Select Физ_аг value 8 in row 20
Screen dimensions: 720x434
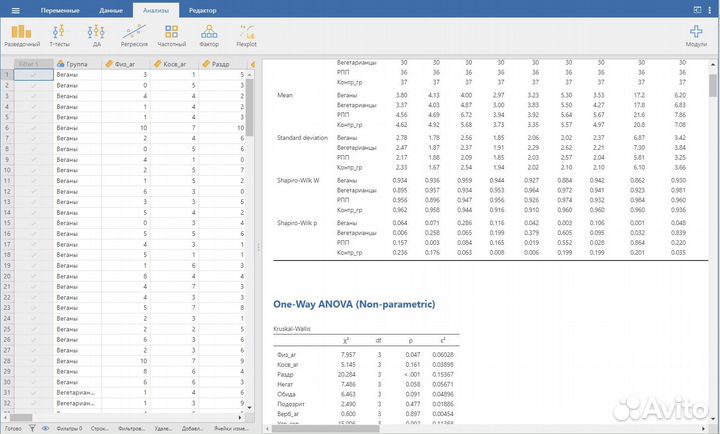tap(125, 276)
